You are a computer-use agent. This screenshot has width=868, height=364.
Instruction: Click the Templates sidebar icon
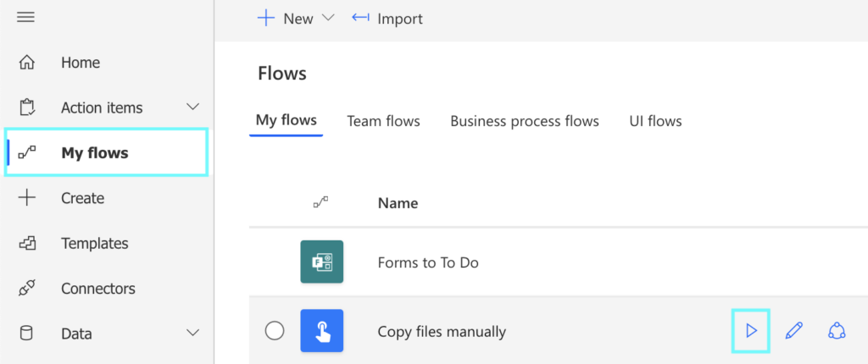click(x=26, y=243)
